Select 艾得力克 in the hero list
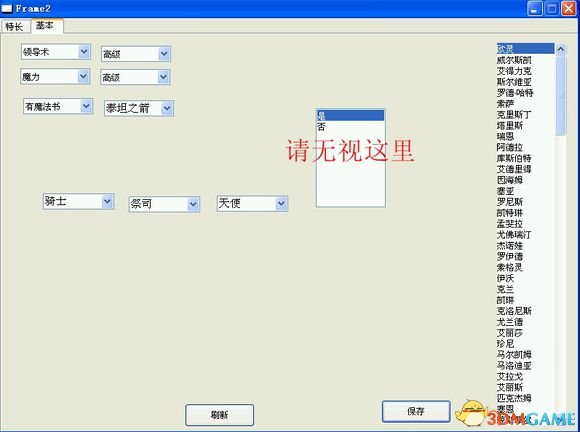580x432 pixels. coord(525,71)
